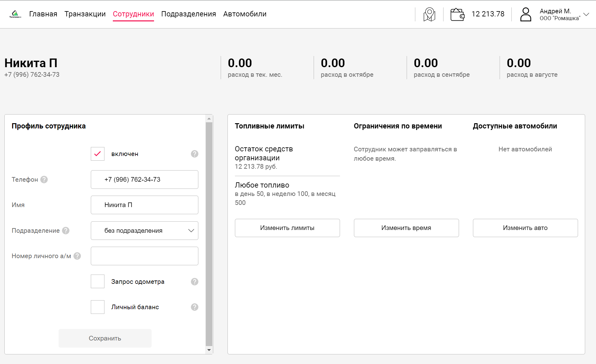The image size is (596, 364).
Task: Click help icon for Запрос одометра option
Action: (x=194, y=282)
